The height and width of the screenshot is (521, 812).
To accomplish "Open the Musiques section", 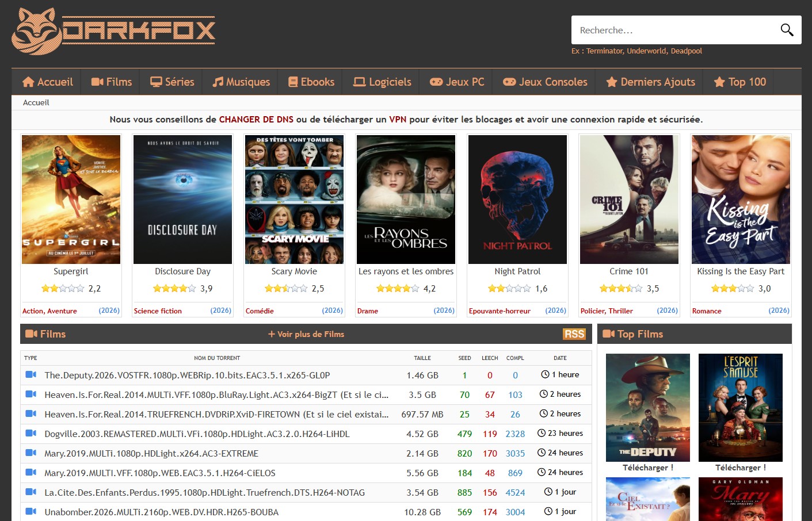I will tap(241, 82).
